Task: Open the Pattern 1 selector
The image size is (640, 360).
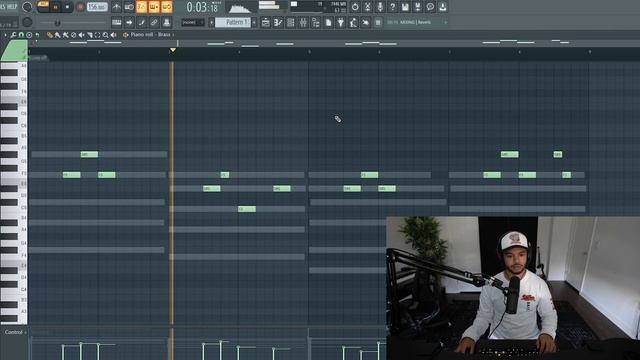Action: pos(233,22)
